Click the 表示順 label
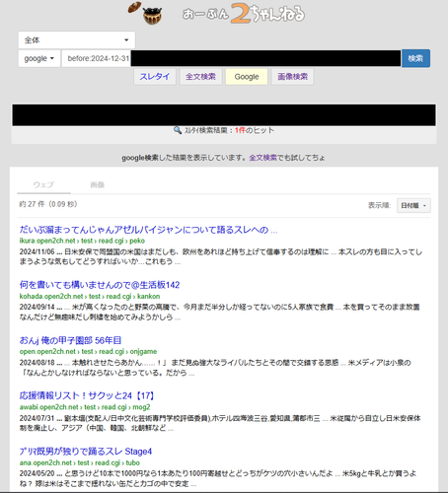 coord(379,205)
